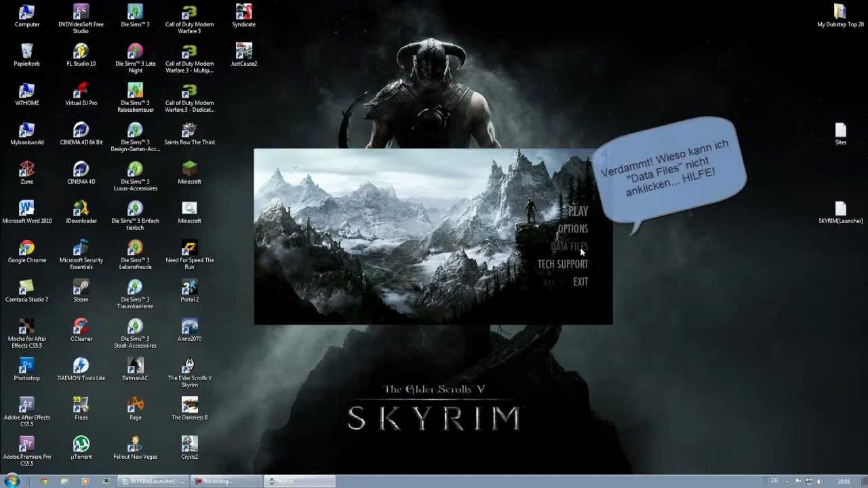
Task: Select Microsoft Word 2010 icon
Action: point(27,213)
